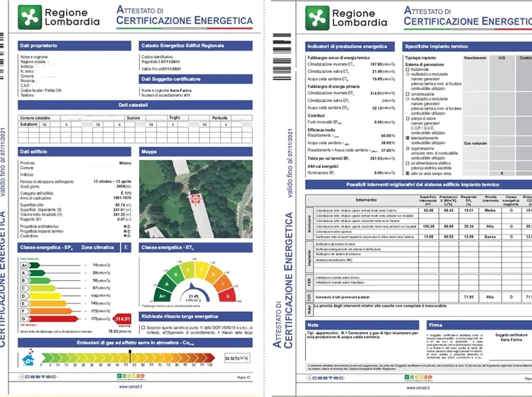Image resolution: width=532 pixels, height=397 pixels.
Task: Click the 'Tipi apparecchio' note text
Action: [363, 335]
